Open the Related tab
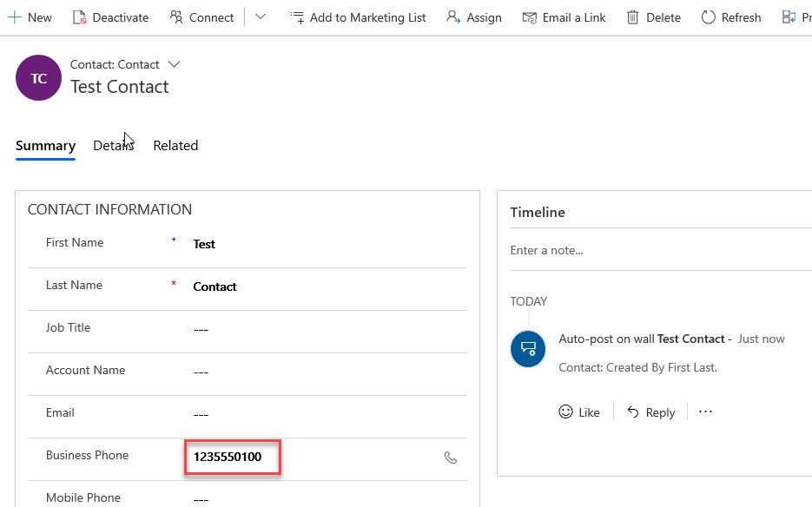 [175, 146]
